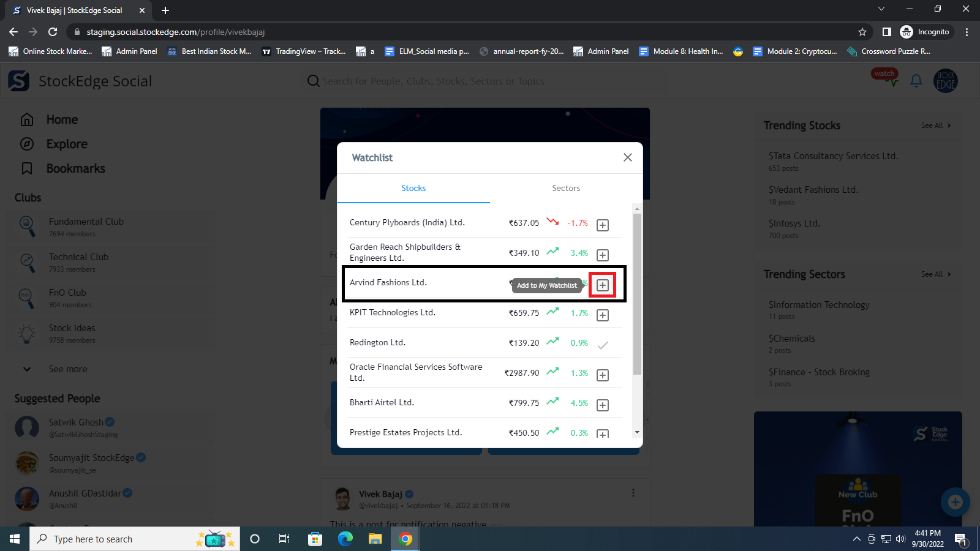Expand Trending Sectors See All
This screenshot has height=551, width=980.
pos(935,274)
